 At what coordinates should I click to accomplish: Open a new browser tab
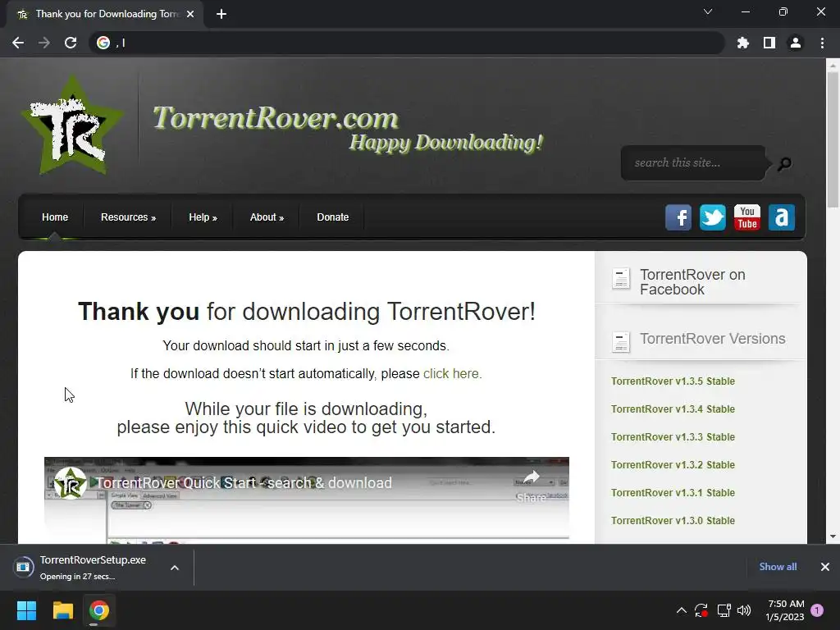click(x=221, y=14)
